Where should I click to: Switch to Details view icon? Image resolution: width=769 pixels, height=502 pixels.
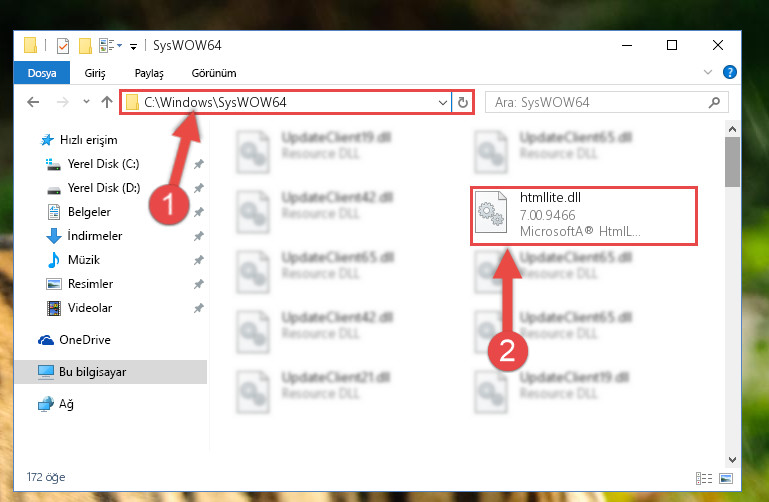(x=704, y=478)
